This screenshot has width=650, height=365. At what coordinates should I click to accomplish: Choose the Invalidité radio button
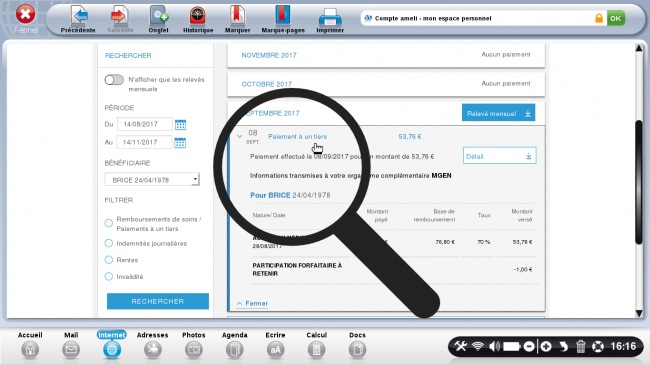[109, 276]
